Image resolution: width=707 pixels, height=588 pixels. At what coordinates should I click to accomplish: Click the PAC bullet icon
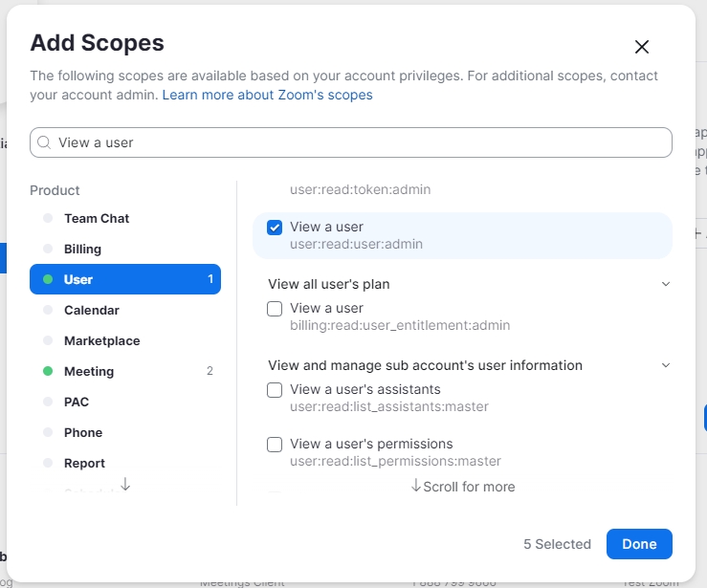tap(48, 402)
